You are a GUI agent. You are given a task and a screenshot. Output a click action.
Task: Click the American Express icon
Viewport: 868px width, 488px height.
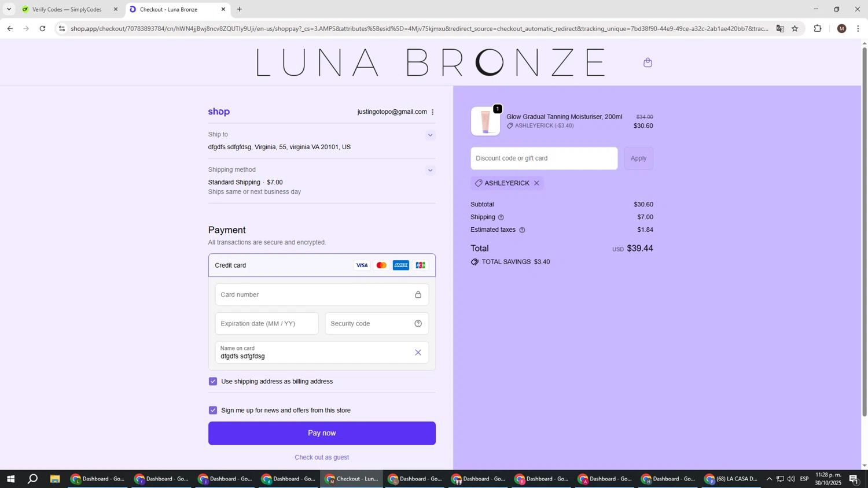(x=401, y=265)
